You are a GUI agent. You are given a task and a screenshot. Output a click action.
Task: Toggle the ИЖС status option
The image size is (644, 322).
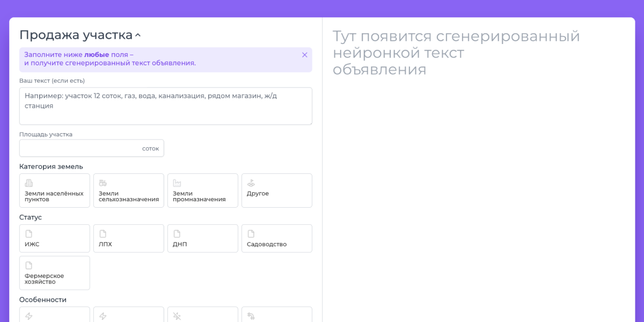pyautogui.click(x=54, y=238)
